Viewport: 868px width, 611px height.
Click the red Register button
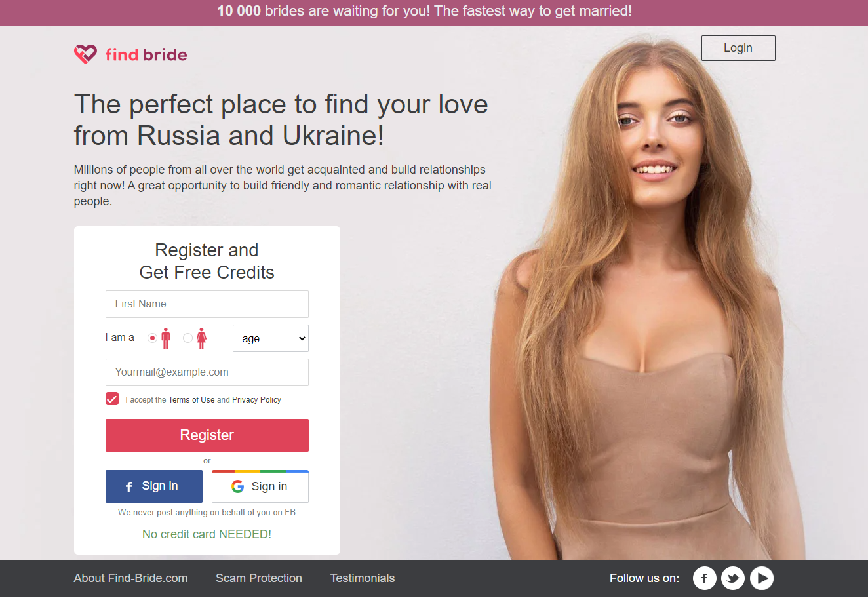[x=207, y=435]
